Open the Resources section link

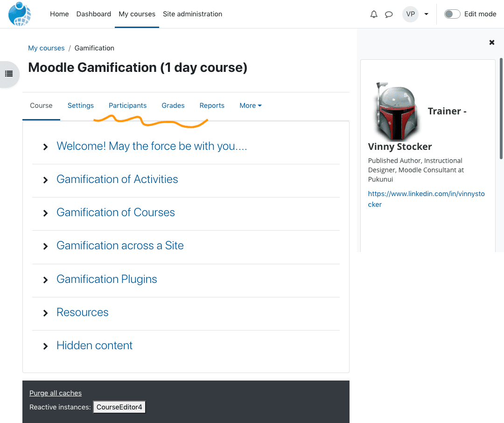83,312
